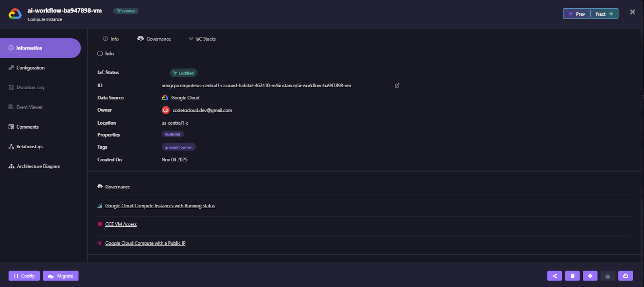Screen dimensions: 644x287
Task: Click the trash delete icon button
Action: (x=572, y=276)
